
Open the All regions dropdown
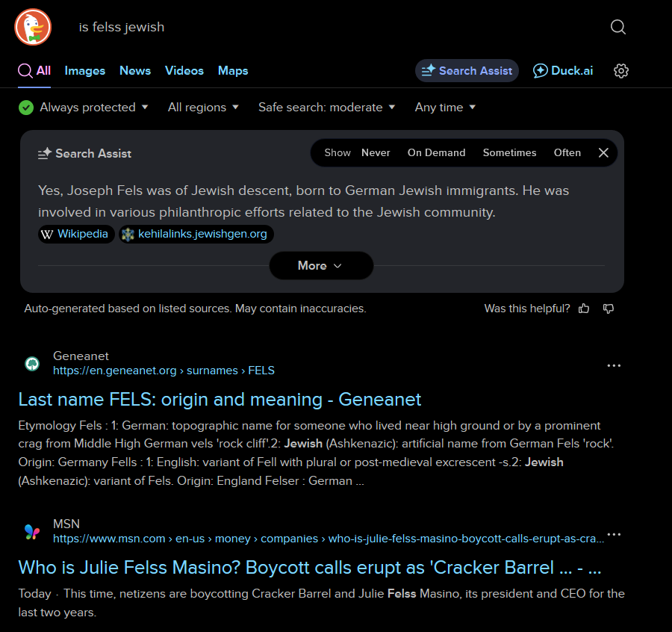(x=203, y=107)
